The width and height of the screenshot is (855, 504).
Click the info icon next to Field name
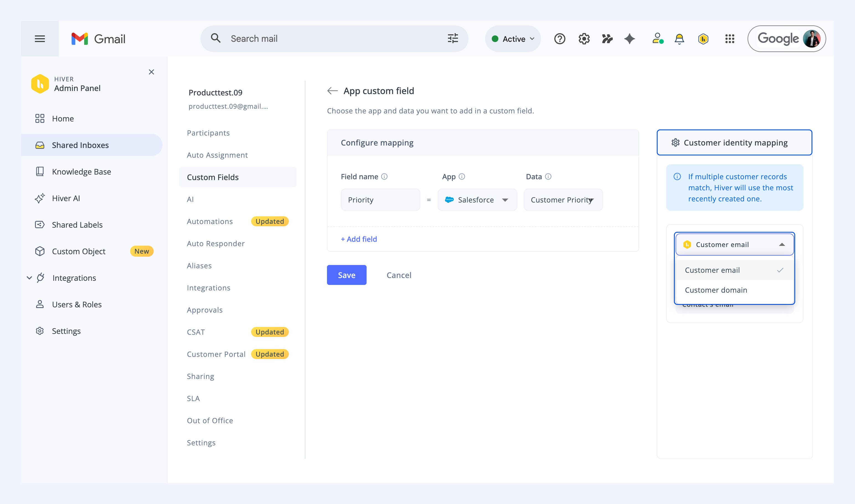click(384, 176)
